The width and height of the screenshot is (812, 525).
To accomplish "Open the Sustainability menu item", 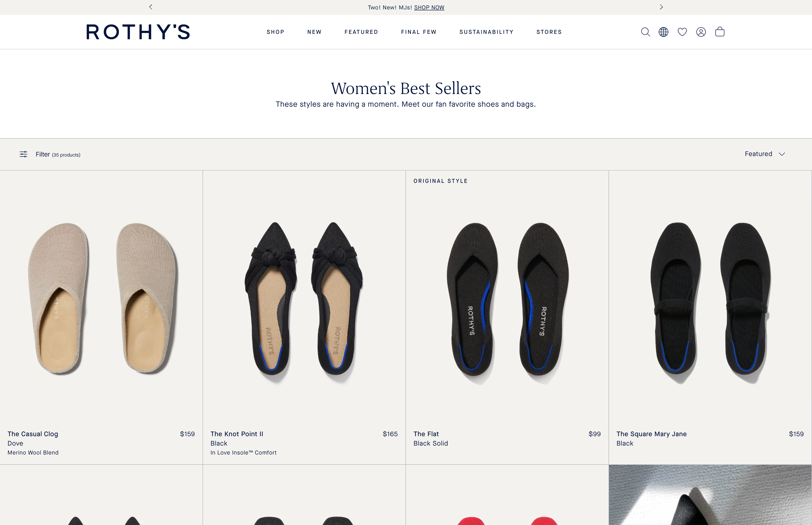I will (x=486, y=32).
